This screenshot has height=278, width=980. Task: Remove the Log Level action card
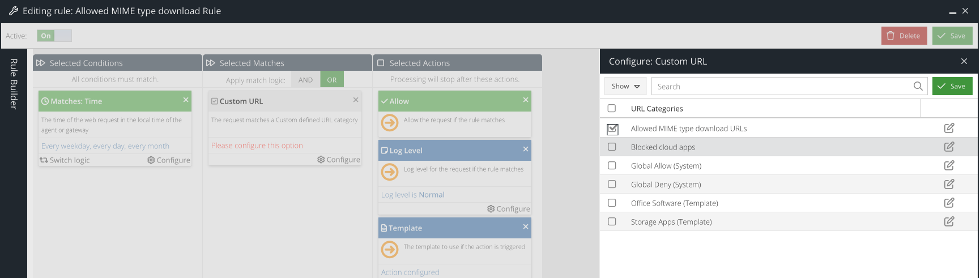(525, 149)
